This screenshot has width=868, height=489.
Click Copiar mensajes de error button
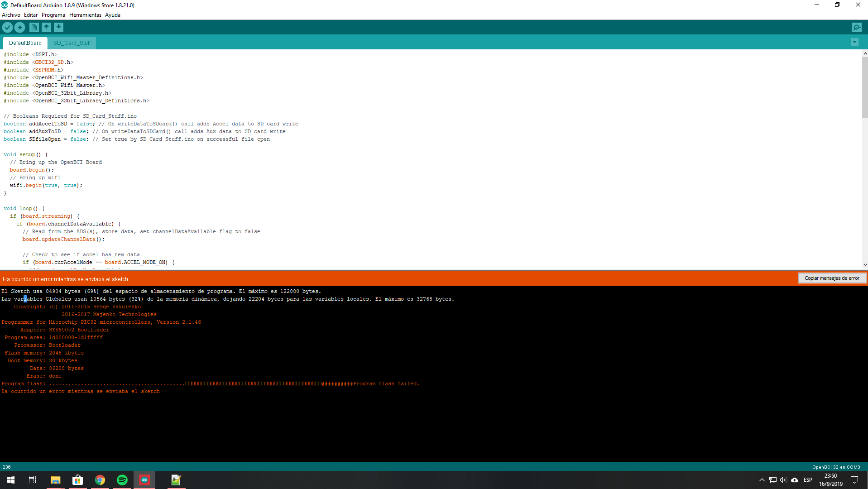click(x=832, y=278)
